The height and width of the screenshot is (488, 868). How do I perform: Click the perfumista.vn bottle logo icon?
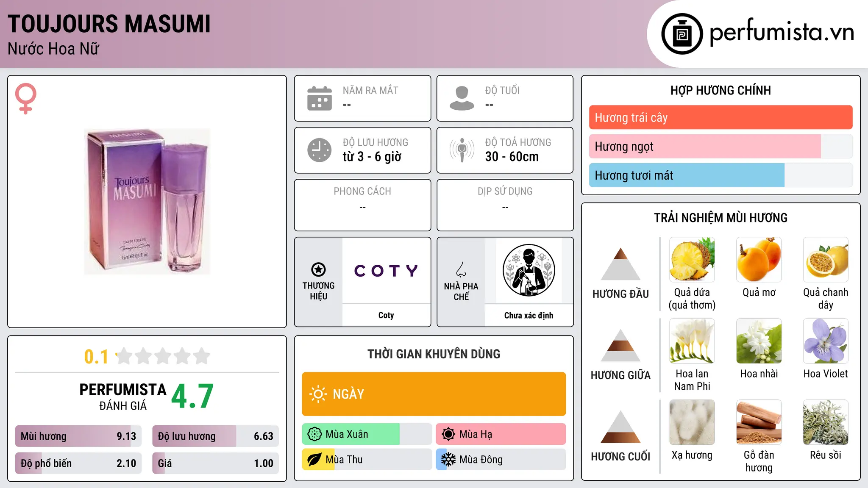(x=682, y=34)
